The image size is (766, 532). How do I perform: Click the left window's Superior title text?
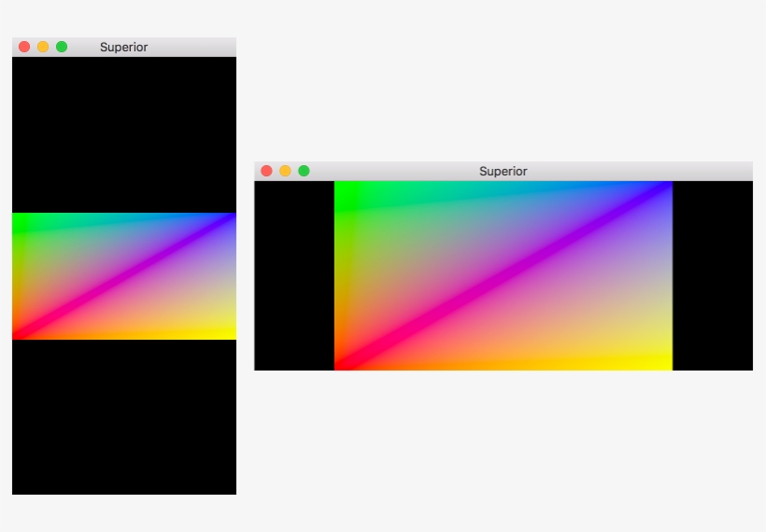tap(123, 47)
